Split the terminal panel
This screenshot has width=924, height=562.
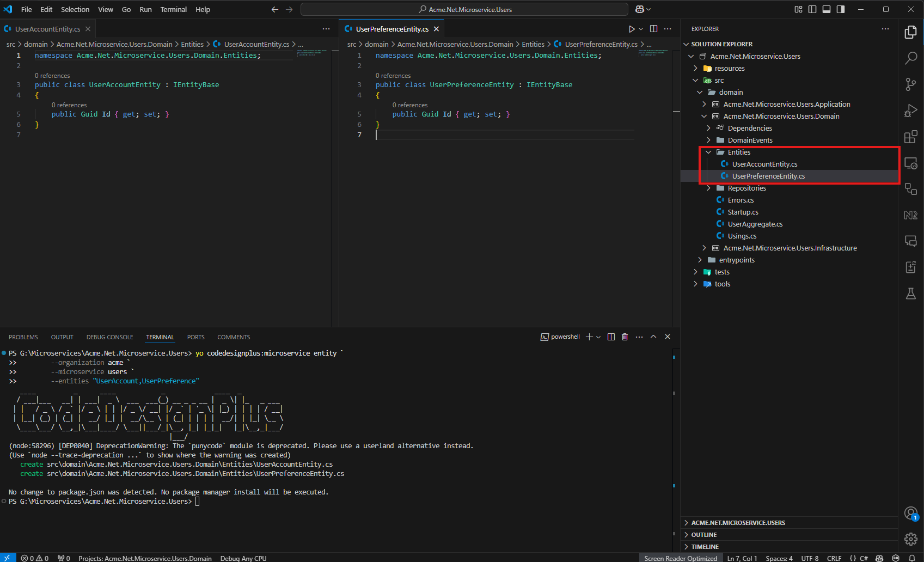(x=611, y=337)
